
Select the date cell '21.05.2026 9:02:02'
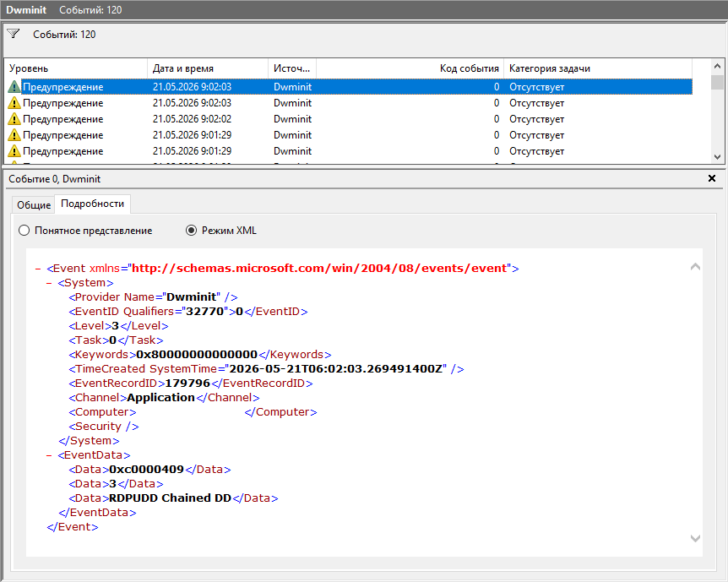coord(193,119)
